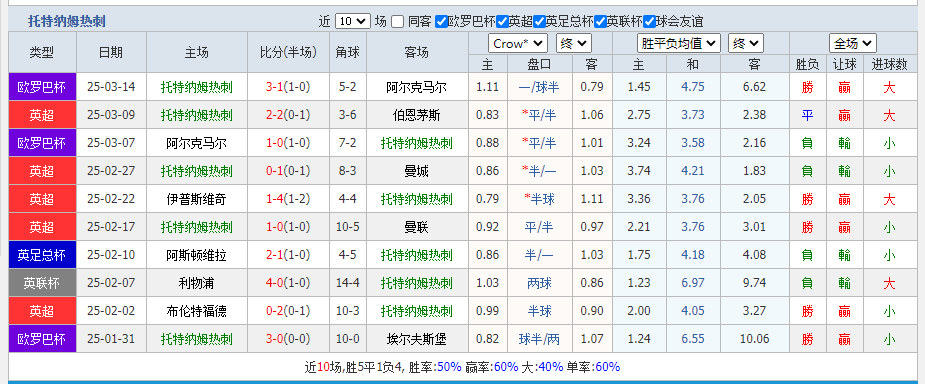Click the 角球 column header

(x=347, y=52)
